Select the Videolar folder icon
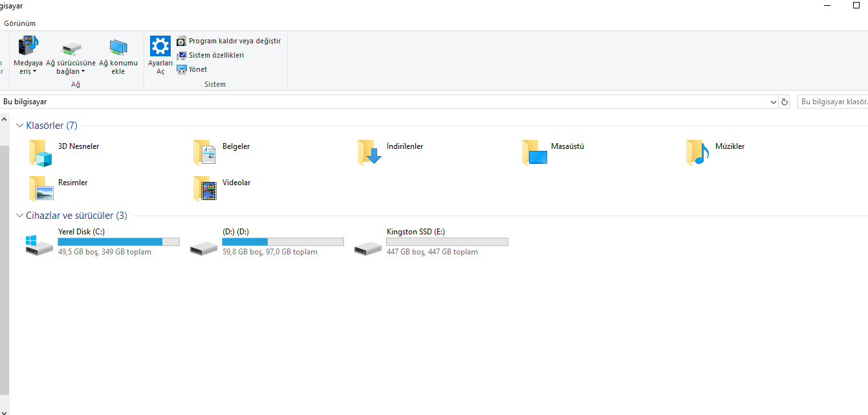This screenshot has height=415, width=868. click(205, 189)
